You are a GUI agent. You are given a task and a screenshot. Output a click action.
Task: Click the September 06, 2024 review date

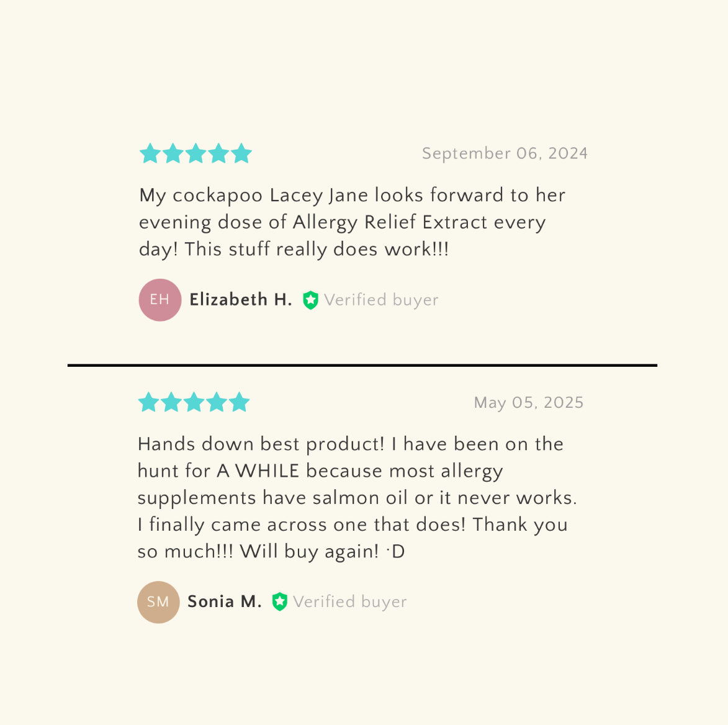point(505,153)
